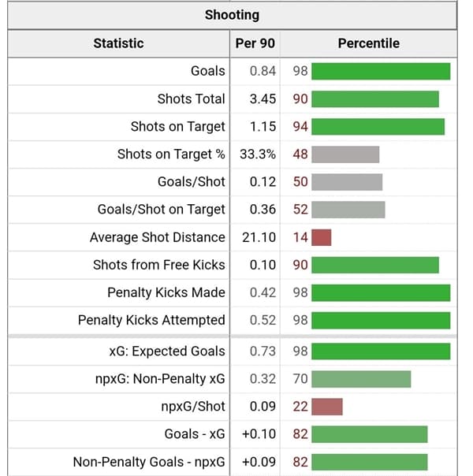Select the Goals/Shot statistic label
Image resolution: width=473 pixels, height=476 pixels.
click(192, 182)
